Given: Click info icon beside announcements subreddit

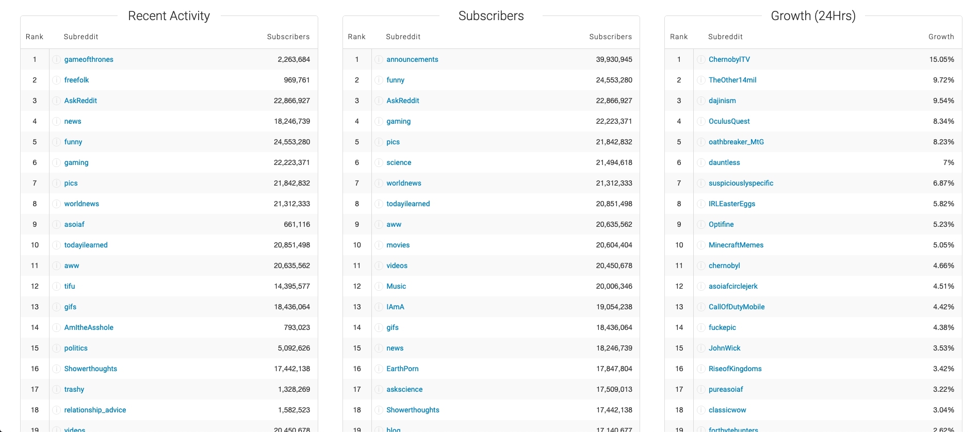Looking at the screenshot, I should pyautogui.click(x=379, y=60).
